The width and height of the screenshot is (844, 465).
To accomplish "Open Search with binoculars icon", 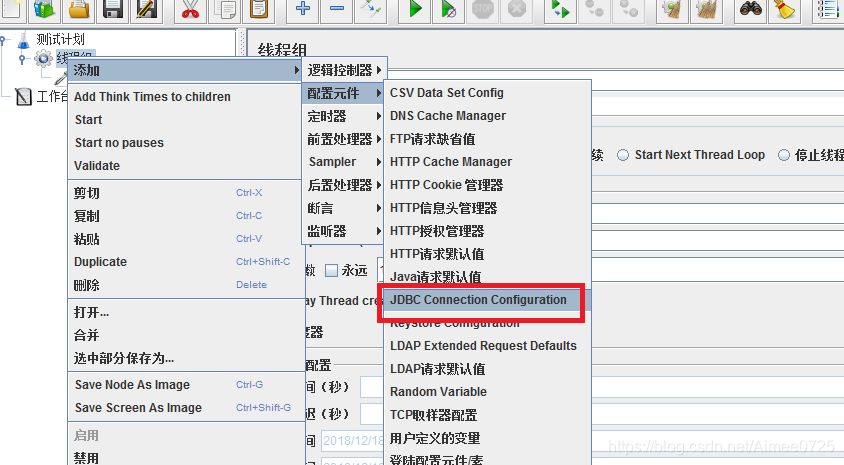I will [750, 9].
